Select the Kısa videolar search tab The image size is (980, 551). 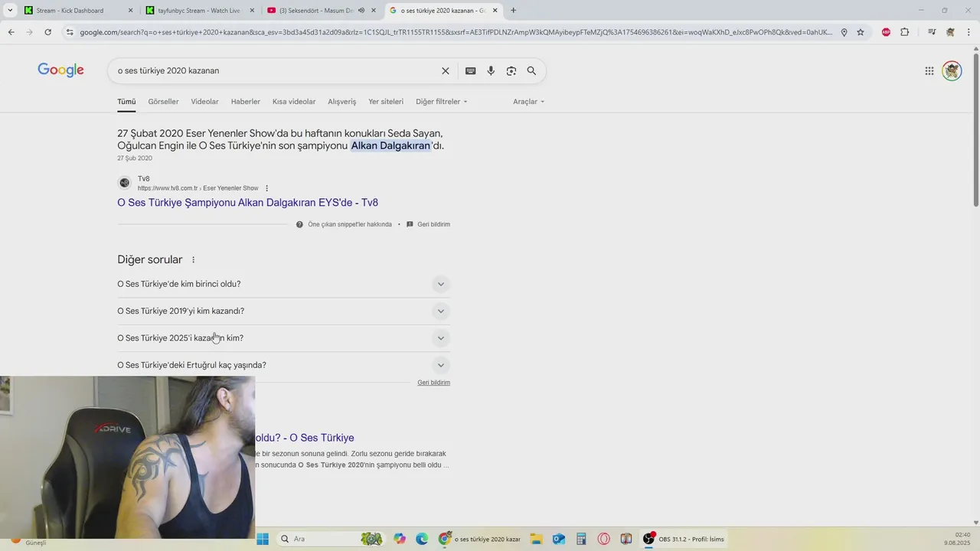tap(294, 101)
